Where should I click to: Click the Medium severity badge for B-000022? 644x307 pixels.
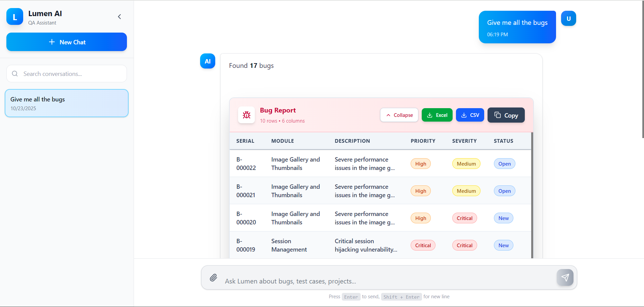click(466, 164)
